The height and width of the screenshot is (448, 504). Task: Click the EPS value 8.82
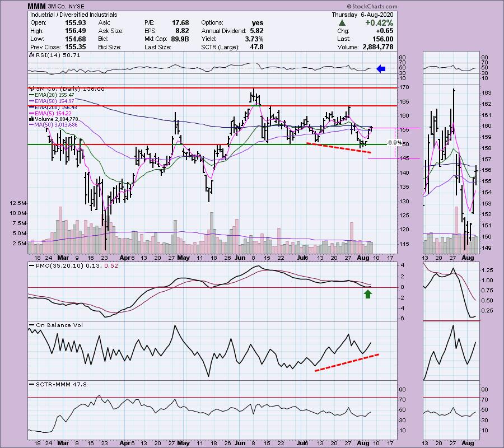tap(182, 31)
